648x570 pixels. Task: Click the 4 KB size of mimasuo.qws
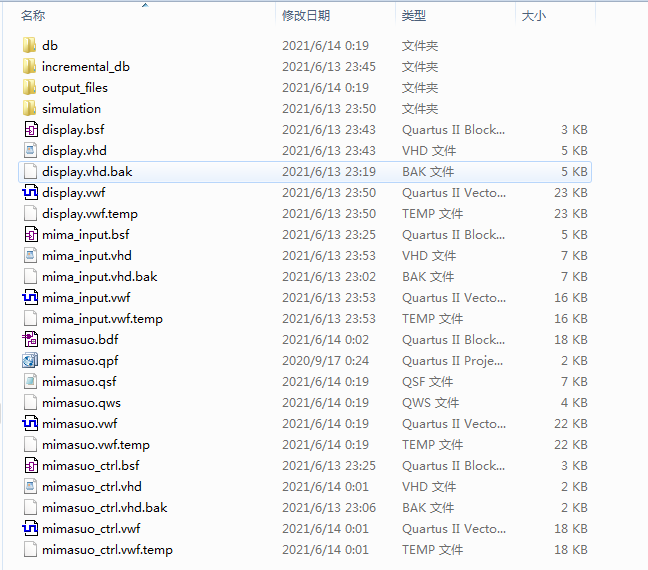tap(574, 403)
